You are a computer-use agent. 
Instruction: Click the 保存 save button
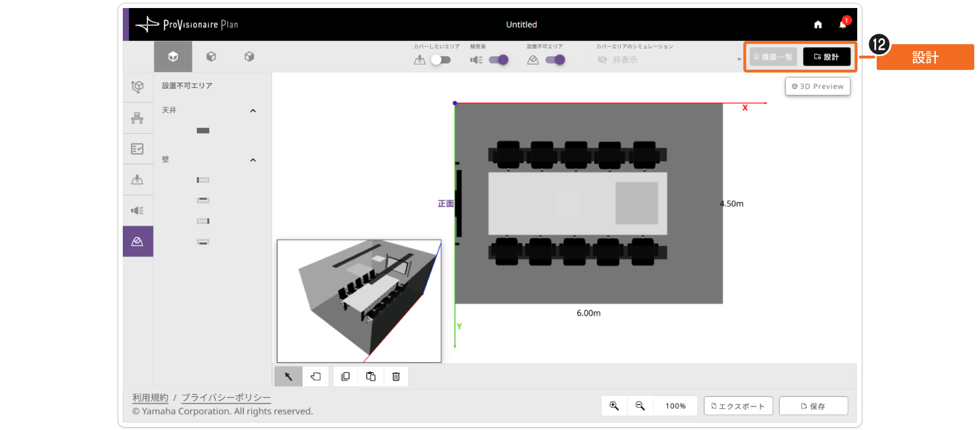pos(814,406)
